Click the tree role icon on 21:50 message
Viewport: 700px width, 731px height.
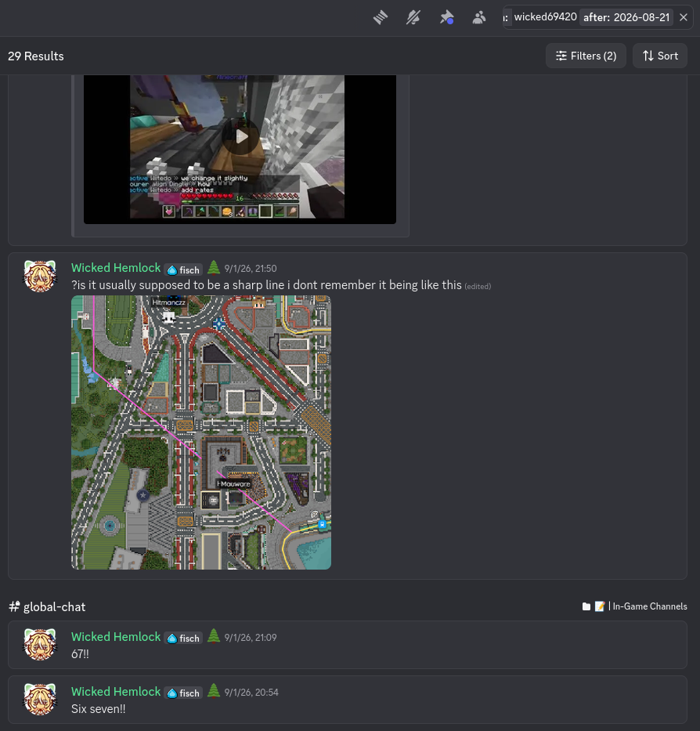214,268
